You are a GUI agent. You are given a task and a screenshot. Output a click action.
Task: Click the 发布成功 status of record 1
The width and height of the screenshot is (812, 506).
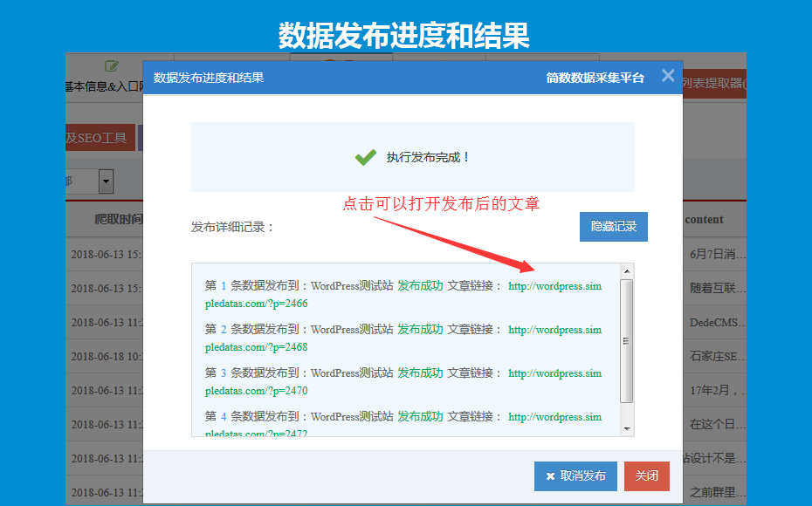(x=420, y=285)
